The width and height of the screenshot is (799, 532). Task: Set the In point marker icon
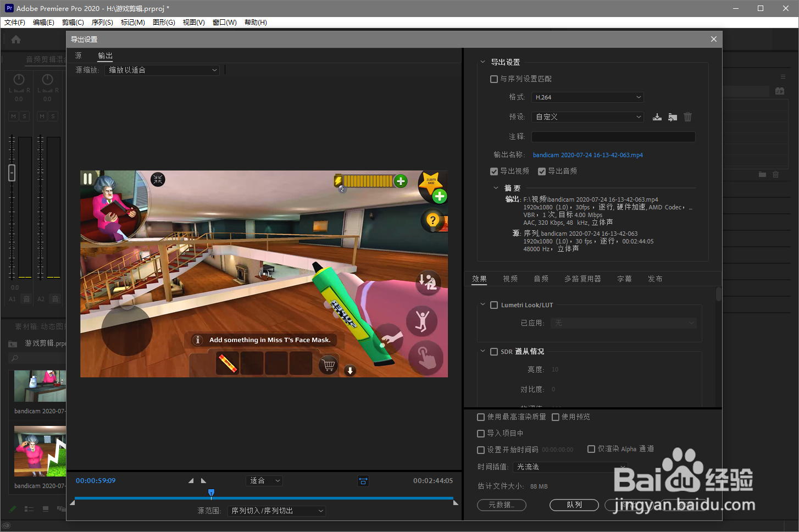(x=191, y=481)
